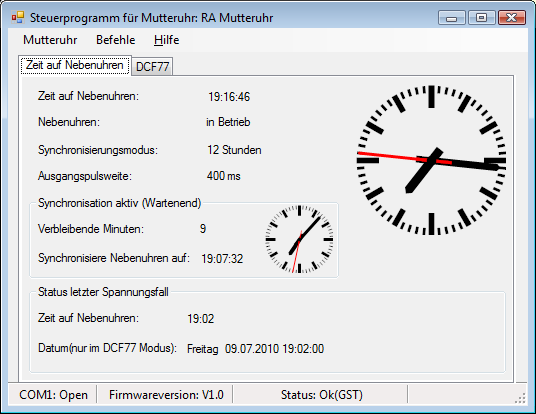
Task: Switch to the DCF77 tab
Action: pos(152,66)
